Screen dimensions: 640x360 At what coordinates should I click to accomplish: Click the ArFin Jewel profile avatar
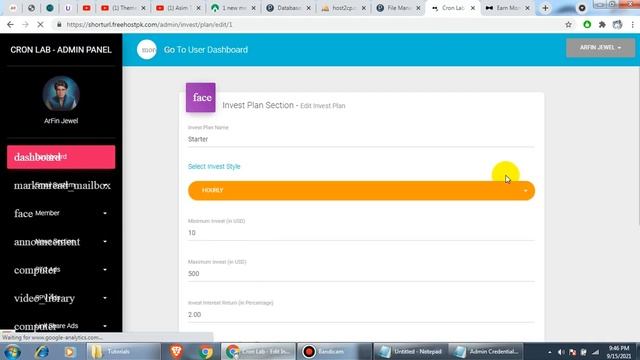coord(61,94)
